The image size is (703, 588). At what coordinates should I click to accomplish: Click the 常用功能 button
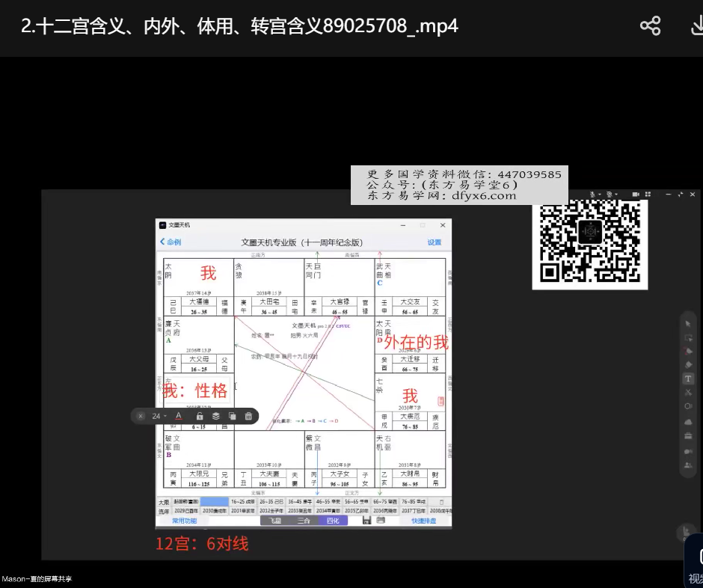[184, 521]
